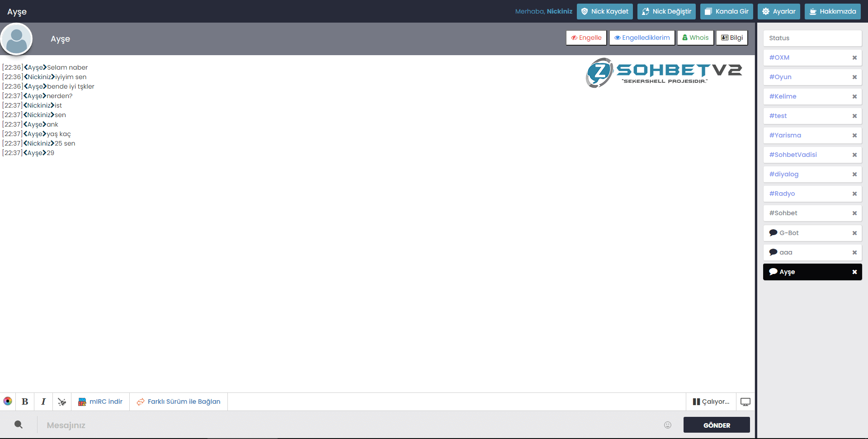Viewport: 868px width, 439px height.
Task: Click the 'Selam naber' message line
Action: 45,67
